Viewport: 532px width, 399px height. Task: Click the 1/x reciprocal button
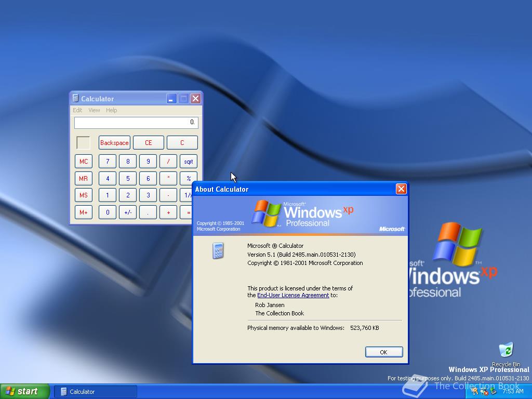click(x=187, y=195)
